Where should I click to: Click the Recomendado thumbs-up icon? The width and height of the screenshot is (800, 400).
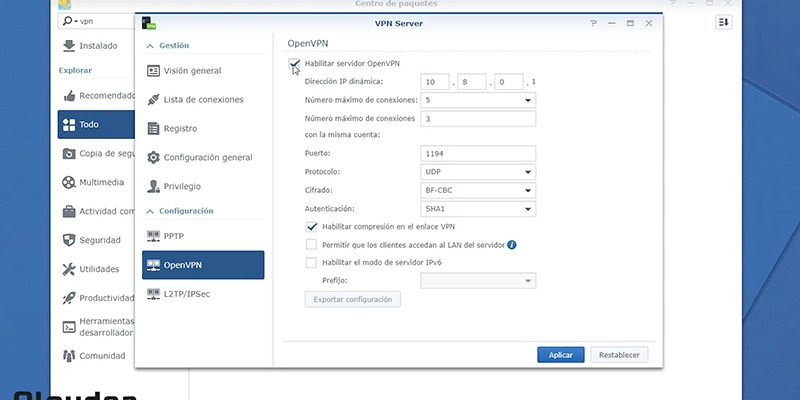pos(69,96)
